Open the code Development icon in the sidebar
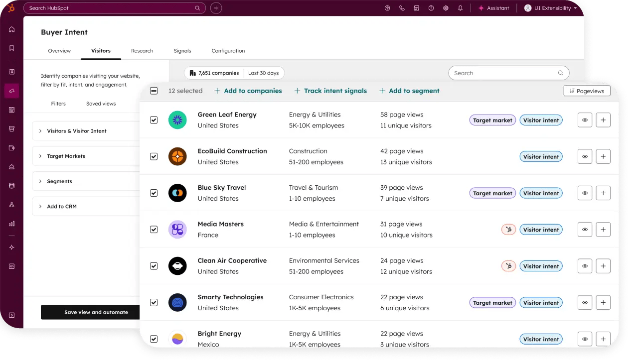638x364 pixels. 11,266
